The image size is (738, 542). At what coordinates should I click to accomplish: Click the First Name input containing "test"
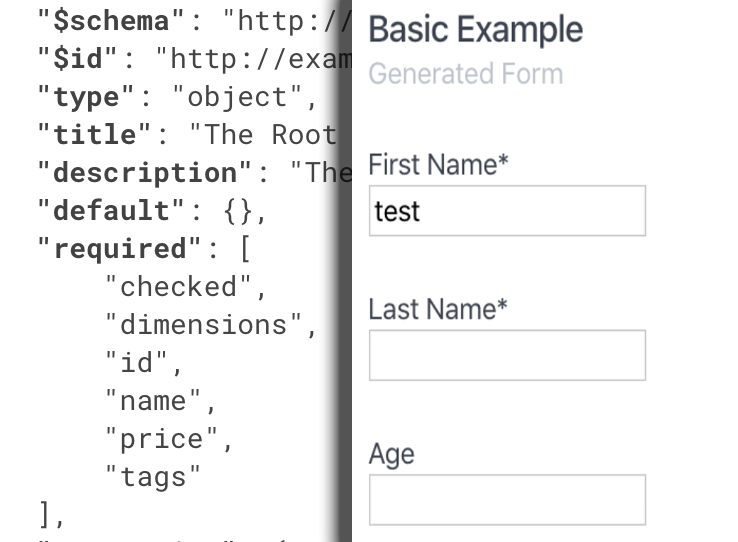[x=507, y=211]
